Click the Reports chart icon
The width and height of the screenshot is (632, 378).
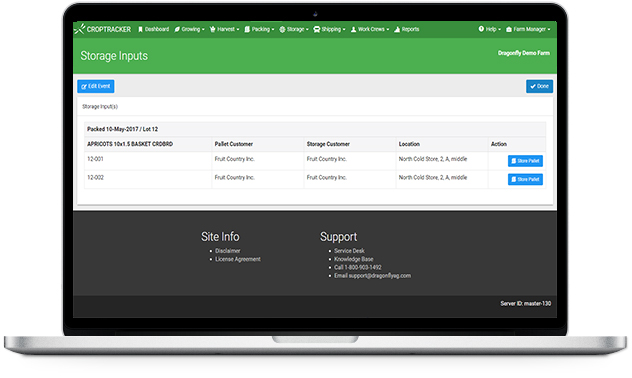pos(397,29)
